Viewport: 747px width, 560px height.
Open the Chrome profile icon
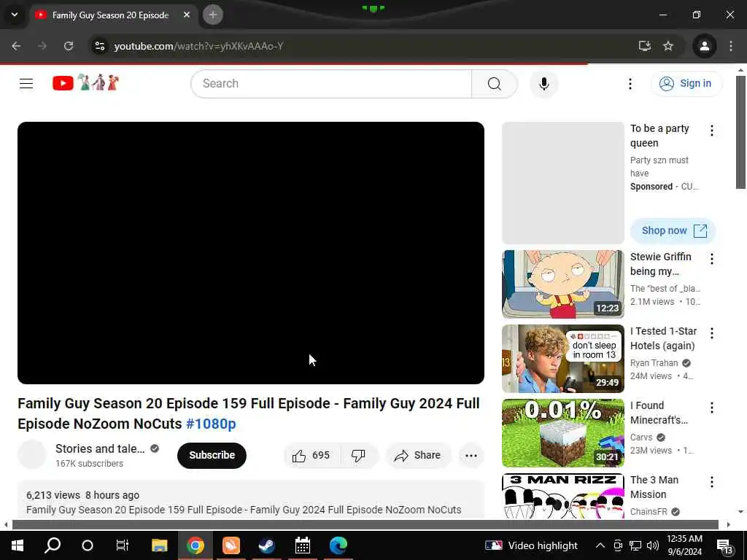(704, 46)
